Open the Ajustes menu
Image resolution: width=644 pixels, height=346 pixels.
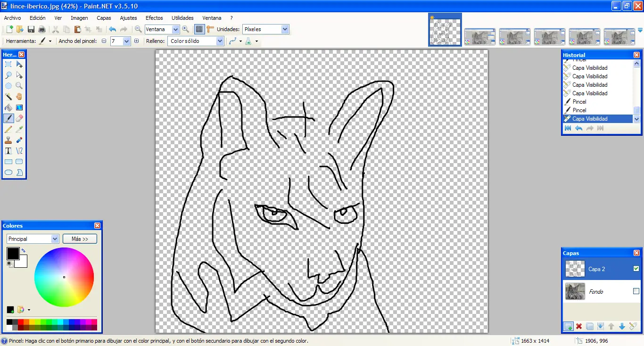(128, 18)
